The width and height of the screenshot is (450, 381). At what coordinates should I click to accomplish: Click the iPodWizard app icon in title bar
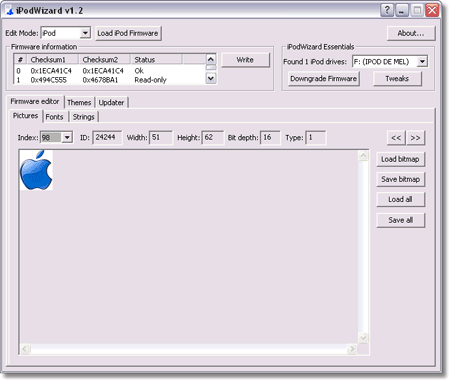(x=9, y=10)
